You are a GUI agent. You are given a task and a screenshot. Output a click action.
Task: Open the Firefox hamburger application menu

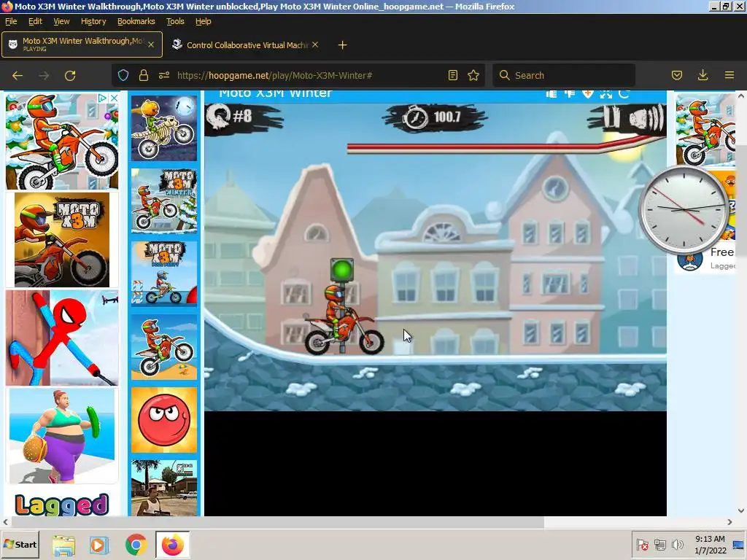click(x=729, y=75)
